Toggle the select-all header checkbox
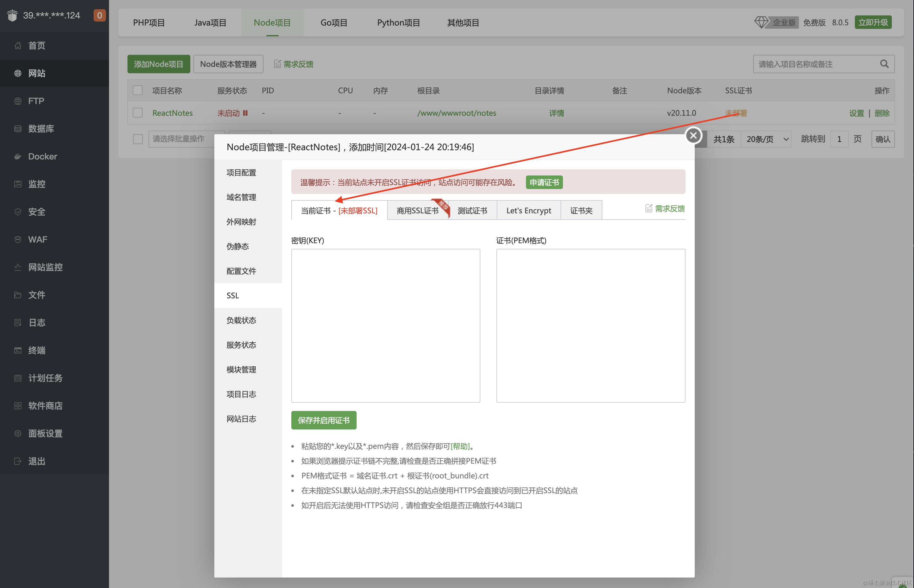Viewport: 914px width, 588px height. click(138, 91)
